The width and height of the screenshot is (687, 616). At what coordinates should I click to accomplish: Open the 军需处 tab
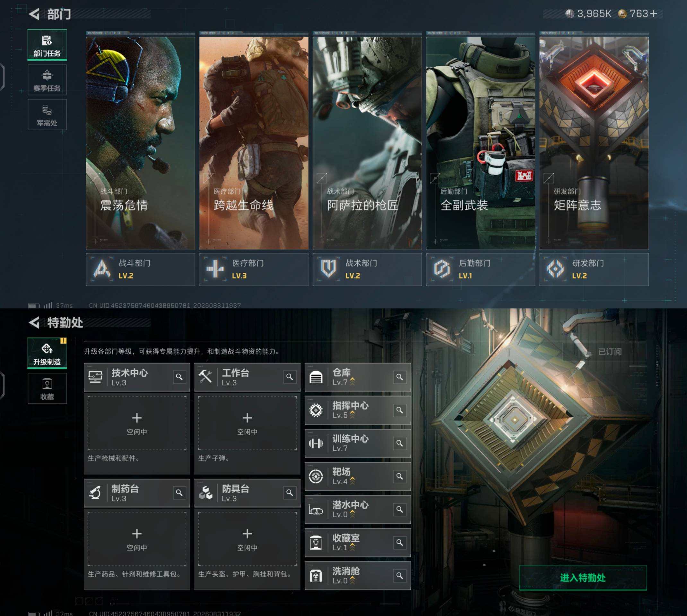tap(47, 115)
